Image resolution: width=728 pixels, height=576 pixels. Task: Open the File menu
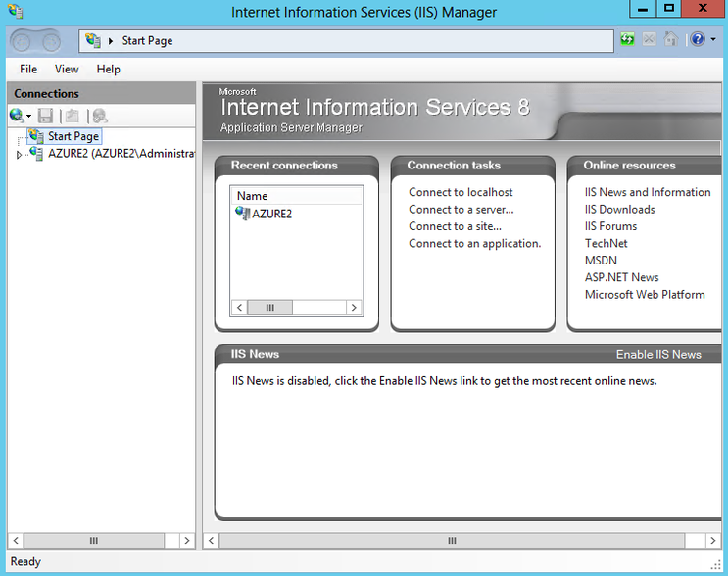(28, 70)
